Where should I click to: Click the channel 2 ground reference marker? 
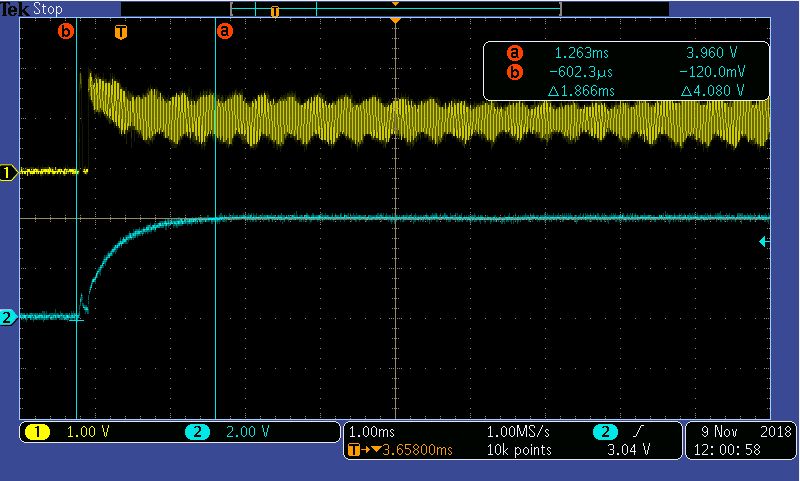[8, 317]
